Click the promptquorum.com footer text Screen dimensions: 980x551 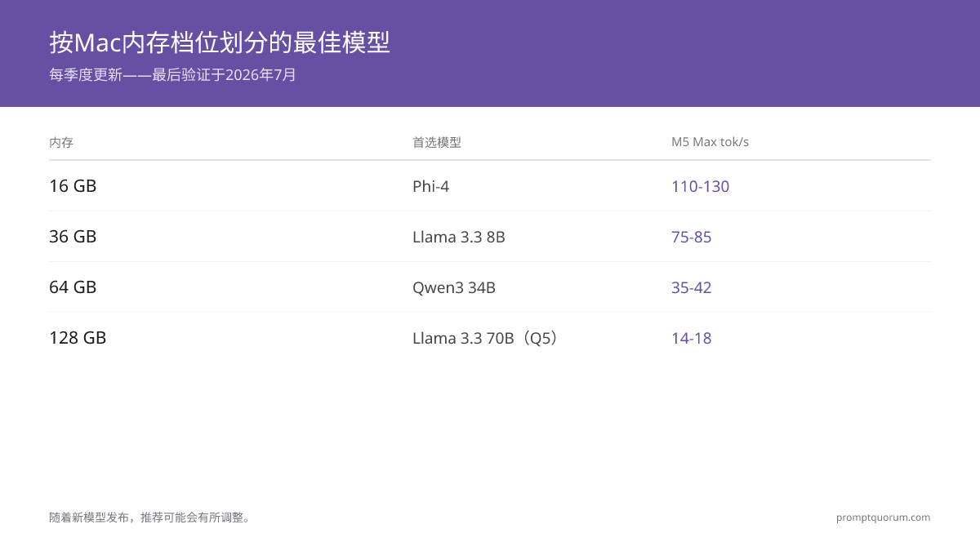point(883,518)
